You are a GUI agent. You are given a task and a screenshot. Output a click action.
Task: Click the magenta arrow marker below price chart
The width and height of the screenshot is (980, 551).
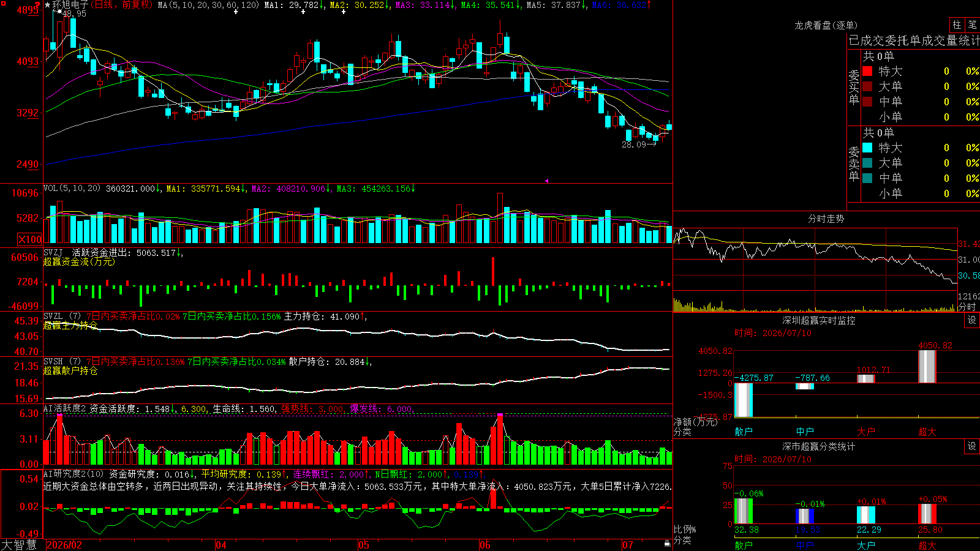(x=546, y=181)
